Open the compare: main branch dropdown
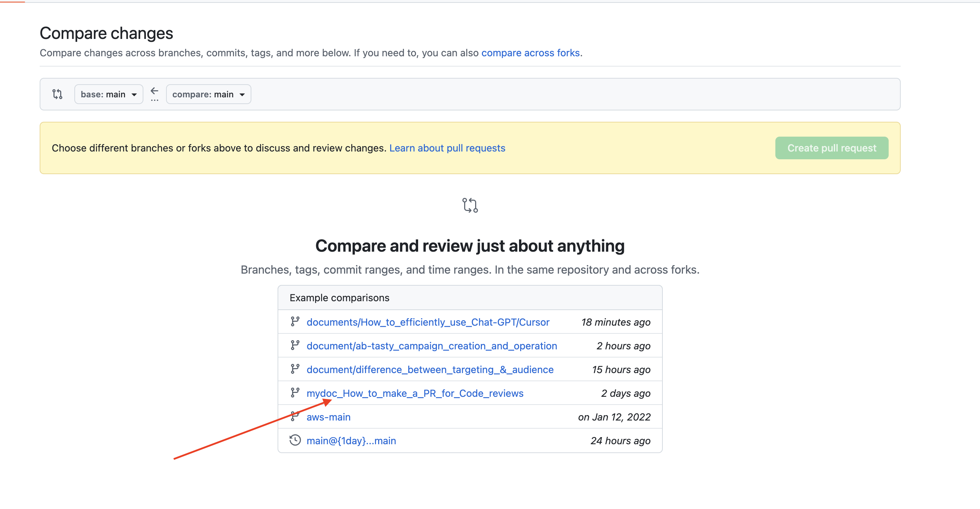The height and width of the screenshot is (509, 980). pos(208,95)
